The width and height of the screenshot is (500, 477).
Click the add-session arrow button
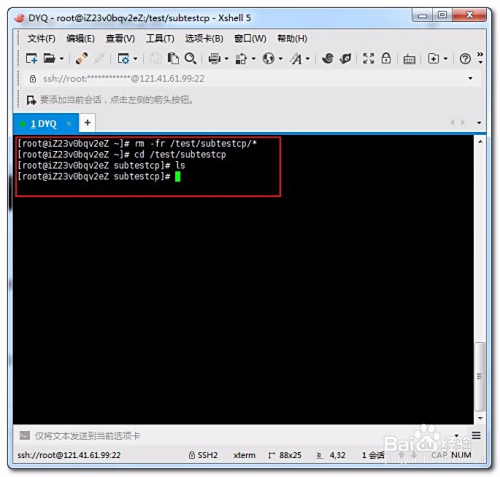[x=31, y=100]
